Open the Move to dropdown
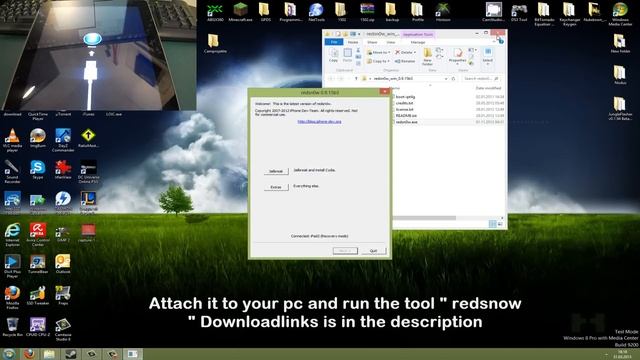Screen dimensions: 640x360 378,52
